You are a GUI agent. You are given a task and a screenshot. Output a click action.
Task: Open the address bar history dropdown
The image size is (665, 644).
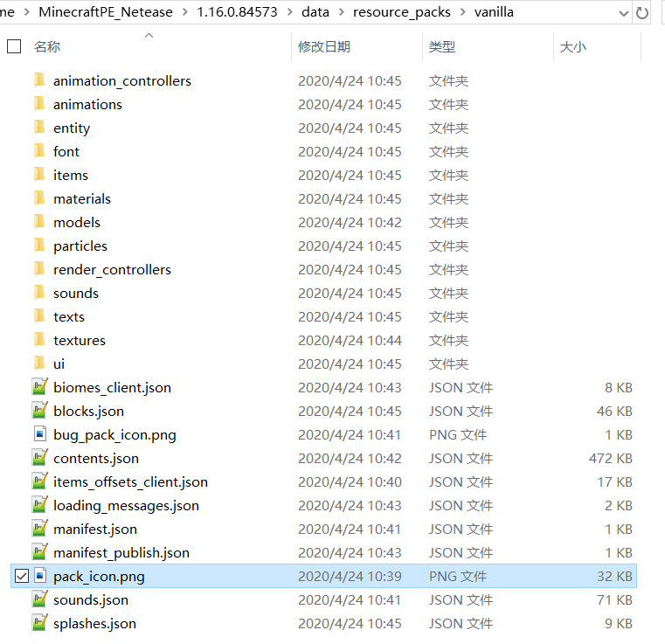[623, 13]
